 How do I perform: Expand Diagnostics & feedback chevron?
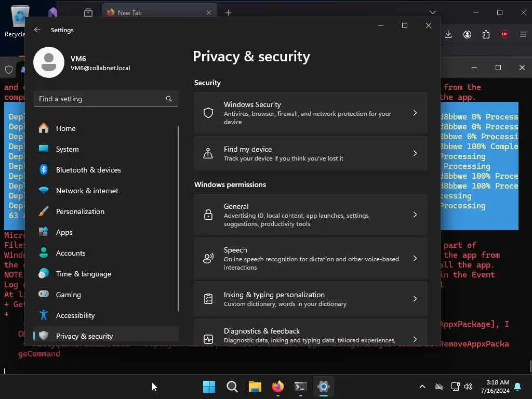pyautogui.click(x=415, y=339)
